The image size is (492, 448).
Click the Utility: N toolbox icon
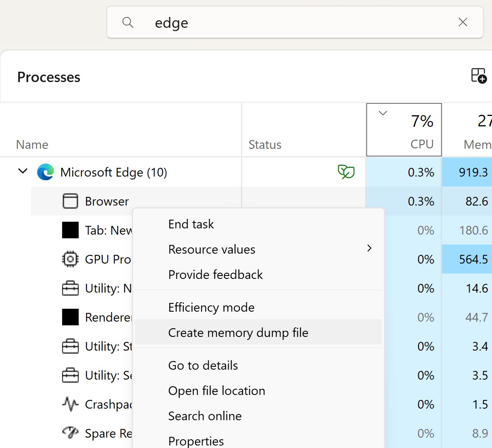coord(70,288)
